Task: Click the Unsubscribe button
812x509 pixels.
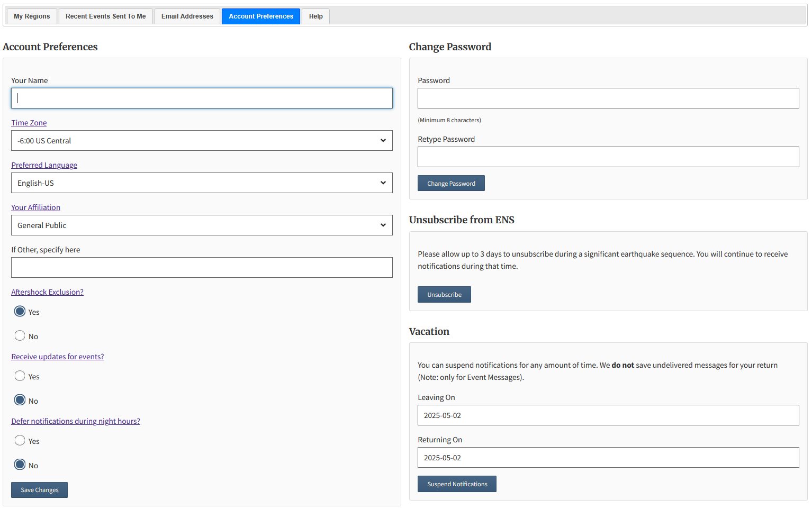Action: (x=444, y=295)
